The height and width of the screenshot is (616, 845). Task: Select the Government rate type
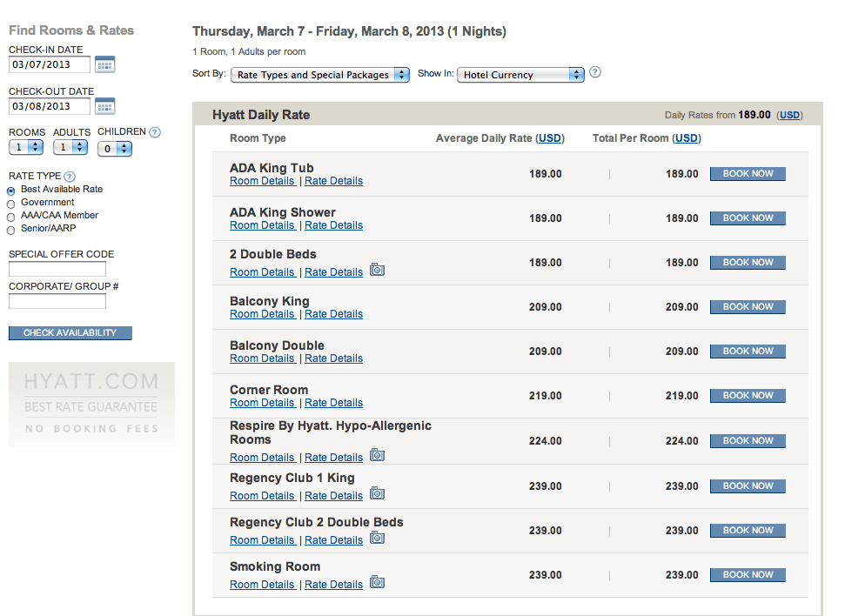(10, 204)
